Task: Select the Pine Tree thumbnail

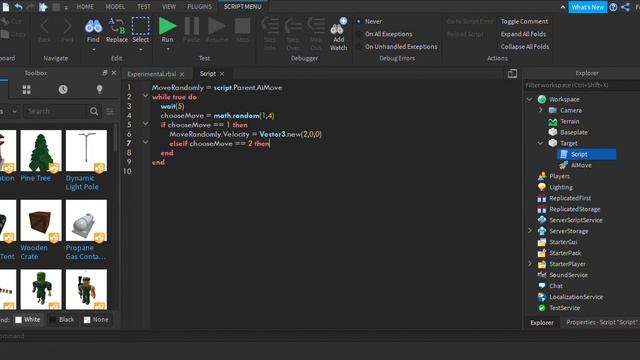Action: [x=41, y=151]
